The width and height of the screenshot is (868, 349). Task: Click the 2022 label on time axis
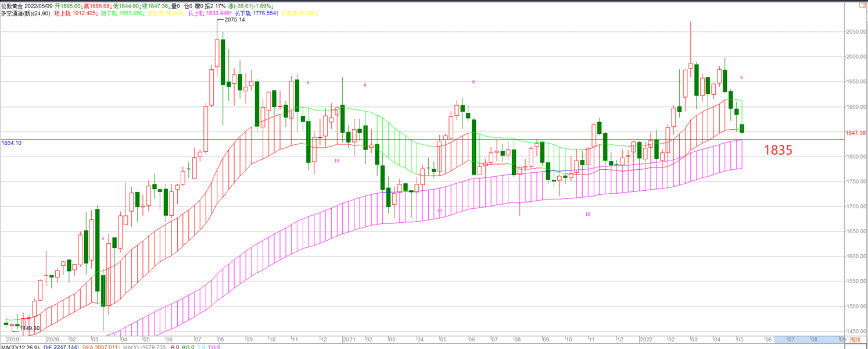click(x=645, y=339)
